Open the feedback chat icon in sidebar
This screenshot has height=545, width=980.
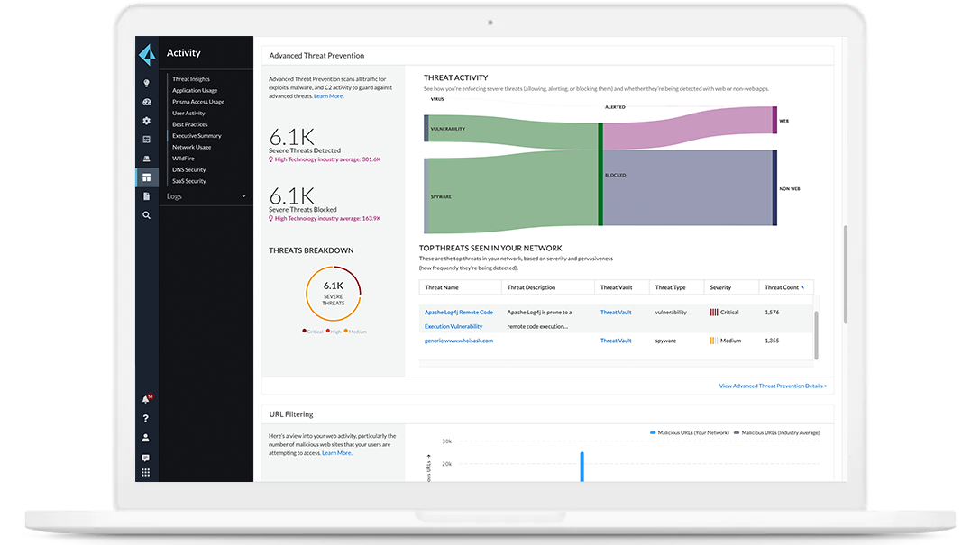(146, 459)
